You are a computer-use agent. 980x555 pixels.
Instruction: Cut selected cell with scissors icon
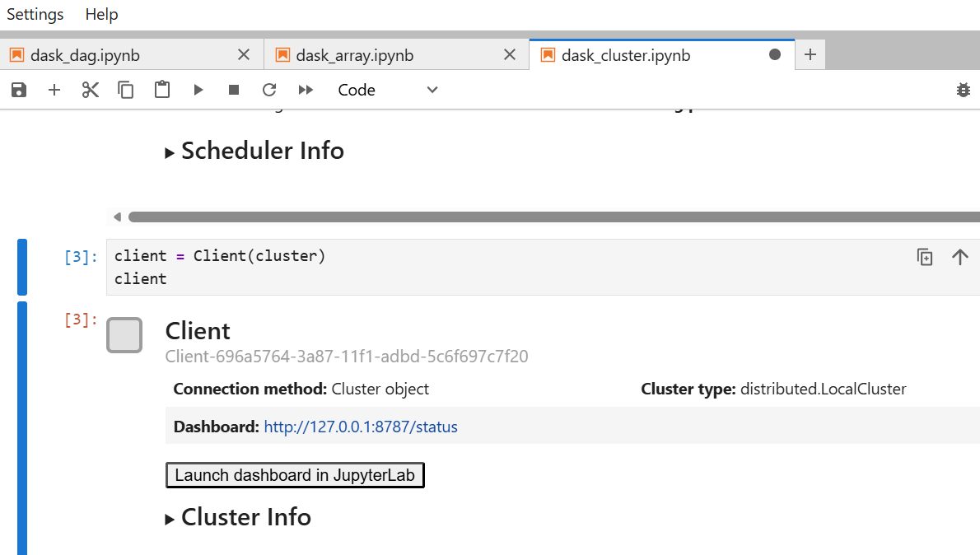(x=90, y=90)
